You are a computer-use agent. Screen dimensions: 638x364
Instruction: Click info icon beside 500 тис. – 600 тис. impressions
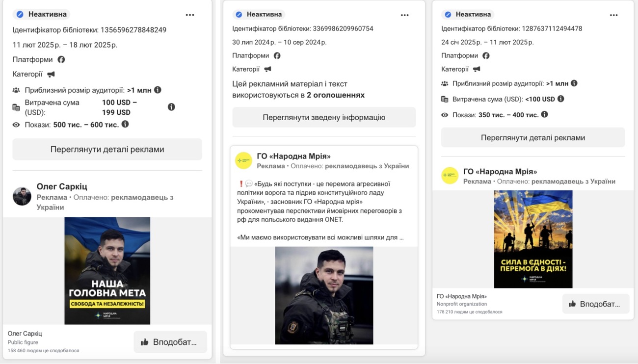pyautogui.click(x=125, y=124)
